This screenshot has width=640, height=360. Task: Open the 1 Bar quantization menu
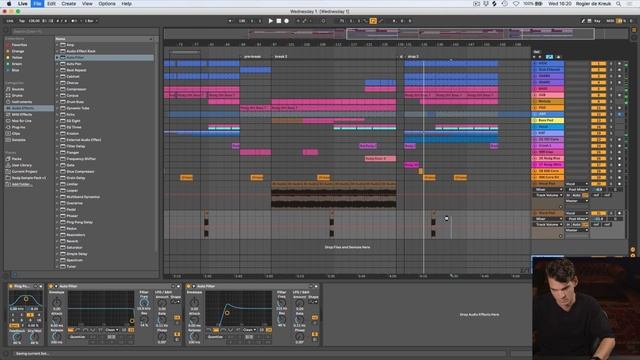(91, 21)
